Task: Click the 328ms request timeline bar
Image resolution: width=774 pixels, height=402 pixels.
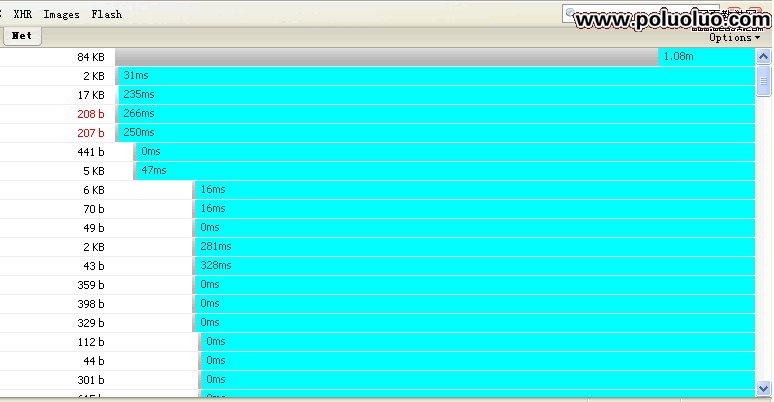Action: [x=474, y=266]
